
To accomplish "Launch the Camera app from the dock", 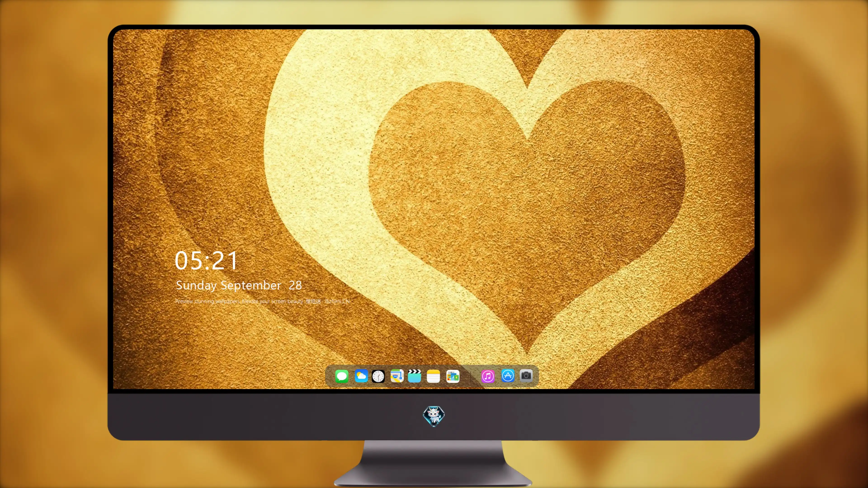I will coord(526,375).
